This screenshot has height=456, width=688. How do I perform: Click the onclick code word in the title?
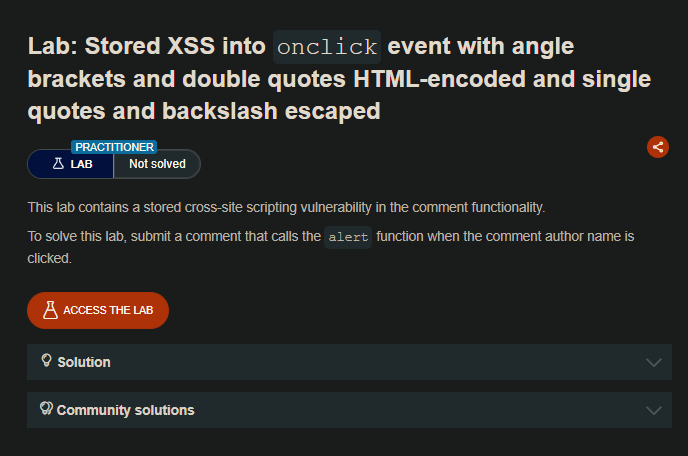click(x=327, y=47)
